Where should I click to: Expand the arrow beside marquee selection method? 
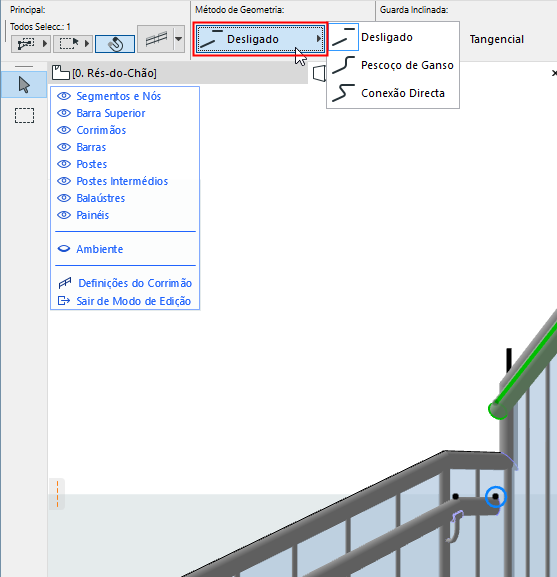click(x=87, y=44)
